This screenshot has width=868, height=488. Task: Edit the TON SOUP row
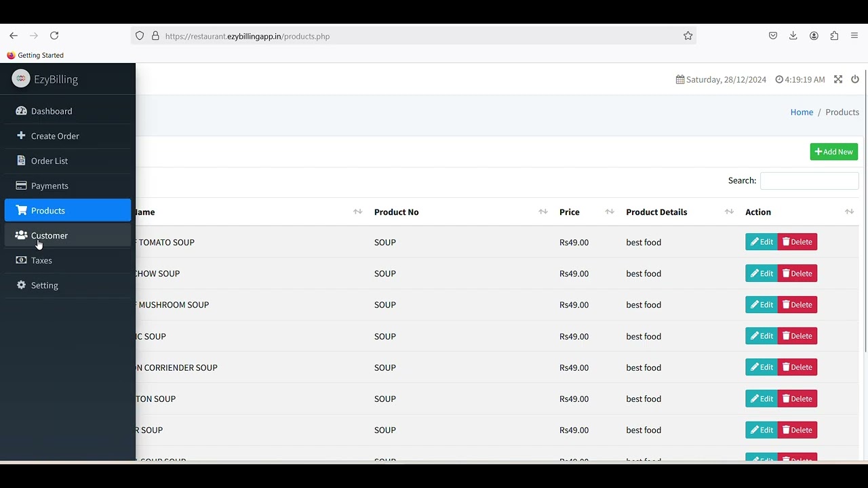pyautogui.click(x=762, y=399)
